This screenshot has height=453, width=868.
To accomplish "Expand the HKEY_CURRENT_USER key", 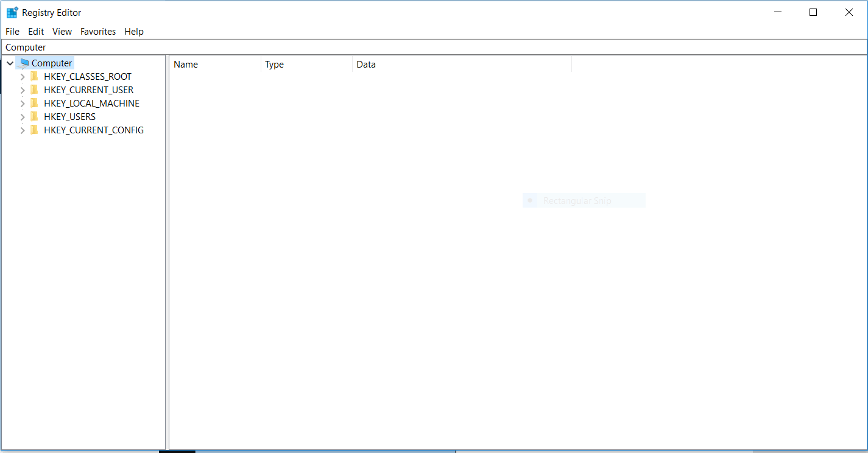I will (x=23, y=90).
